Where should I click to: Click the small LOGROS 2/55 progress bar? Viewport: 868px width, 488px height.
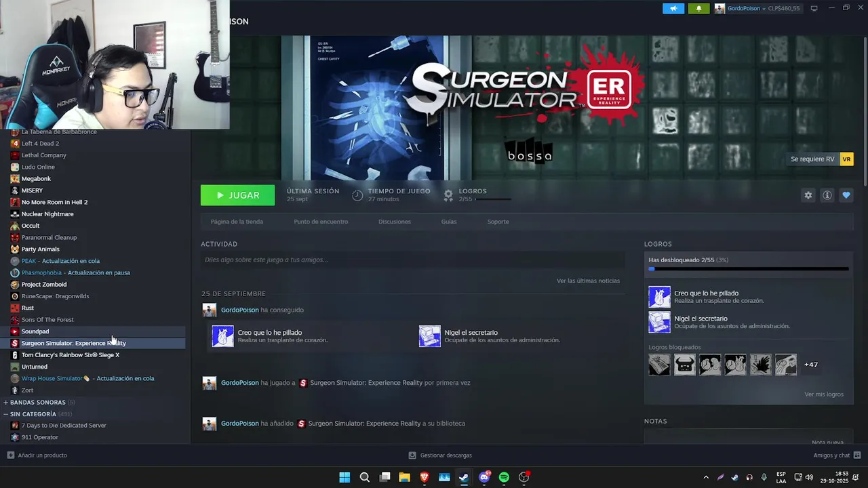pos(493,199)
